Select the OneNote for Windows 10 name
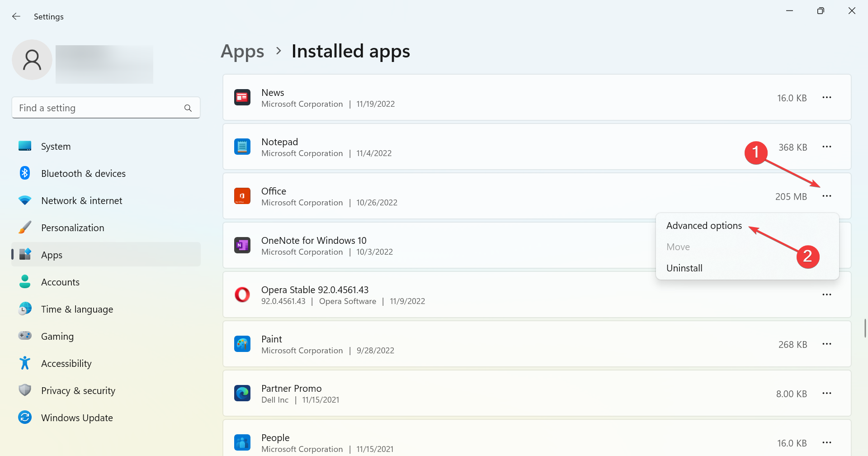 pyautogui.click(x=314, y=241)
